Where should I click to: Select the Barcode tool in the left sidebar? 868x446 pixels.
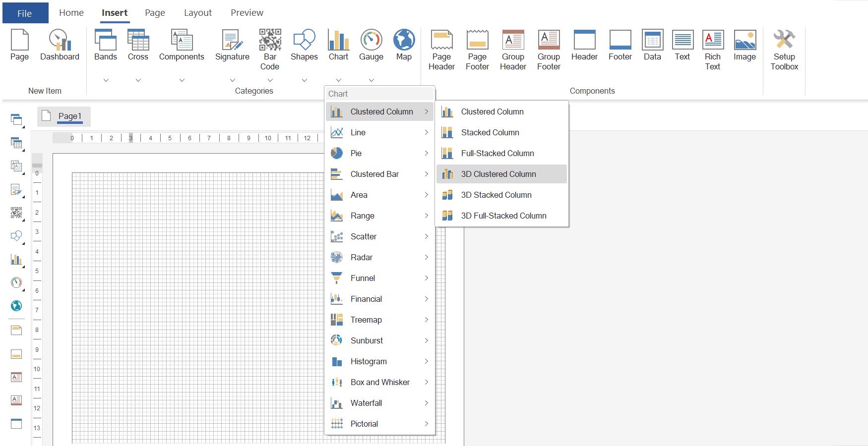pos(16,213)
